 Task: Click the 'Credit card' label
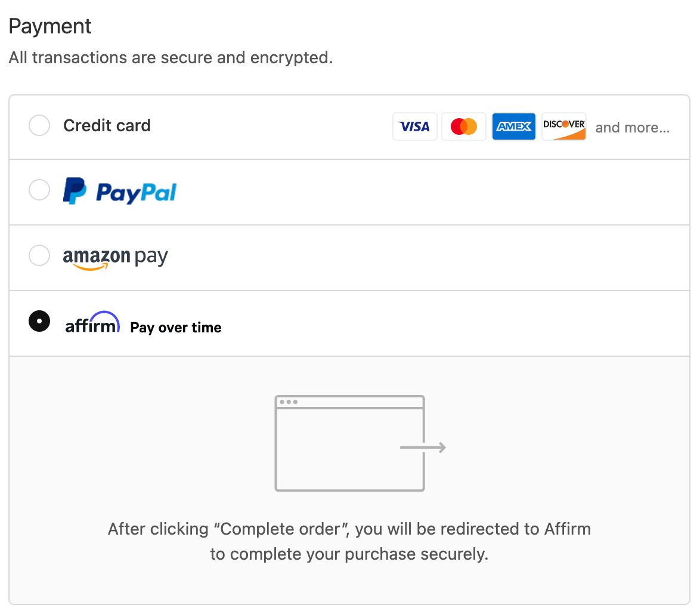(x=107, y=125)
